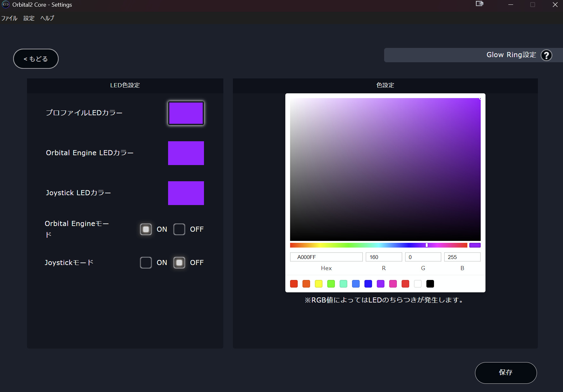Viewport: 563px width, 392px height.
Task: Enable Joystick mode ON checkbox
Action: pyautogui.click(x=146, y=262)
